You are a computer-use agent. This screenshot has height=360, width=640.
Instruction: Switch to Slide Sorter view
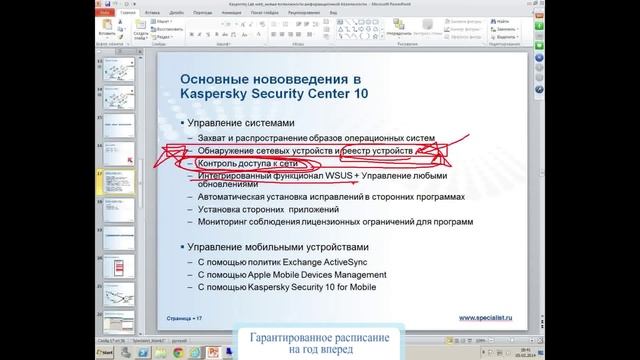point(456,340)
